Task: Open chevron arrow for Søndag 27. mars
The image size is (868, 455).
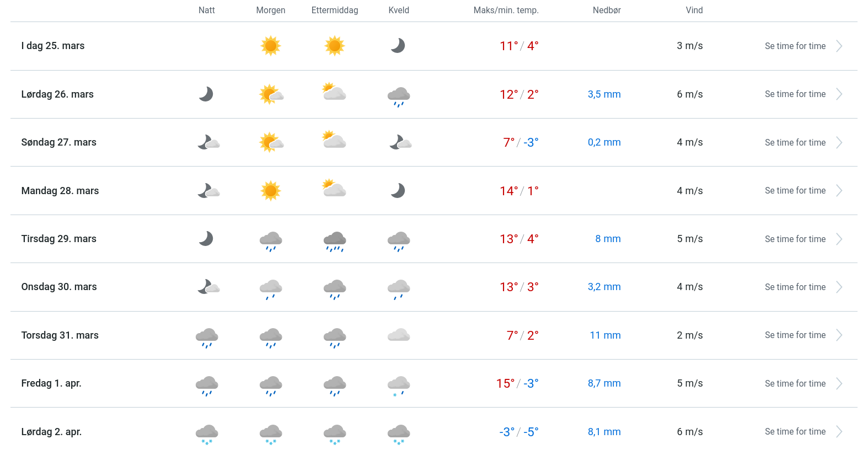Action: pos(839,142)
